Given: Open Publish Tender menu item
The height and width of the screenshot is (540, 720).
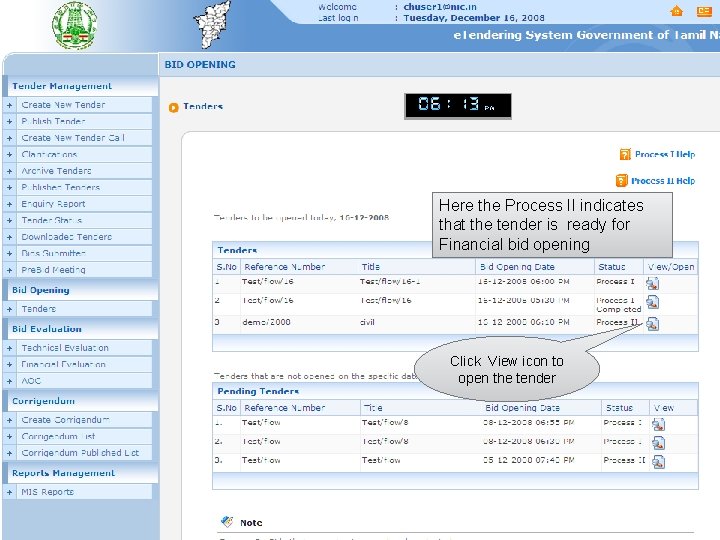Looking at the screenshot, I should (x=53, y=121).
